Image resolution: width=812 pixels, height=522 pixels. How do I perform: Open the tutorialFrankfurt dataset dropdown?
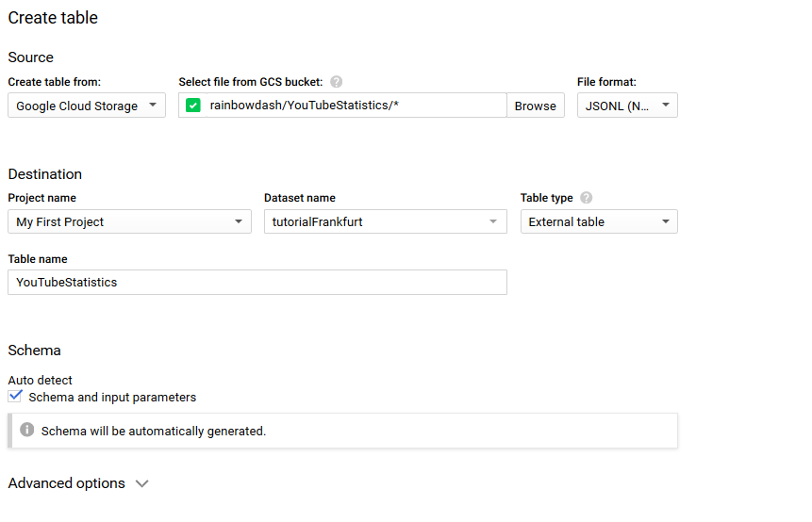(x=386, y=222)
